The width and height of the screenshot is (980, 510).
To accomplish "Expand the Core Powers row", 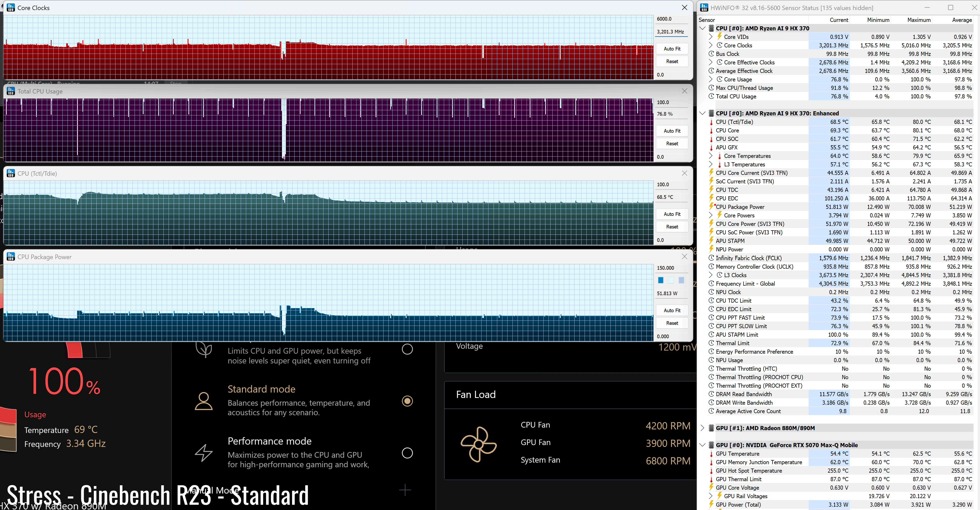I will click(711, 216).
